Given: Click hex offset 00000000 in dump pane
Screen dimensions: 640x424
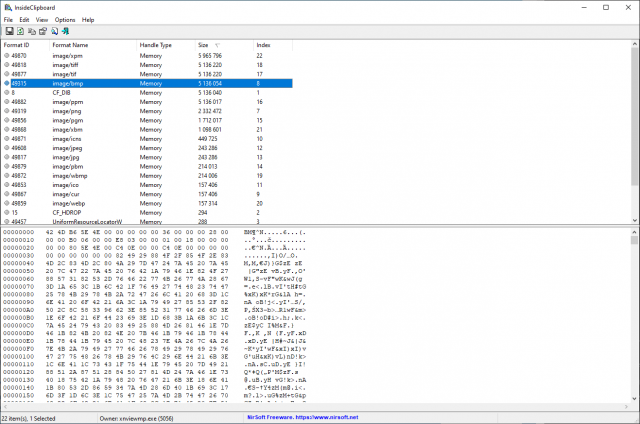Looking at the screenshot, I should coord(19,232).
